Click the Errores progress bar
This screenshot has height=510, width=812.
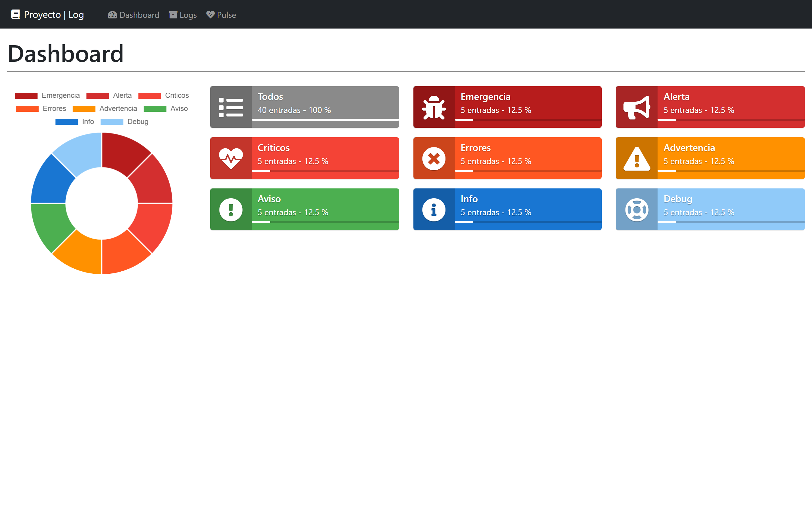click(528, 171)
